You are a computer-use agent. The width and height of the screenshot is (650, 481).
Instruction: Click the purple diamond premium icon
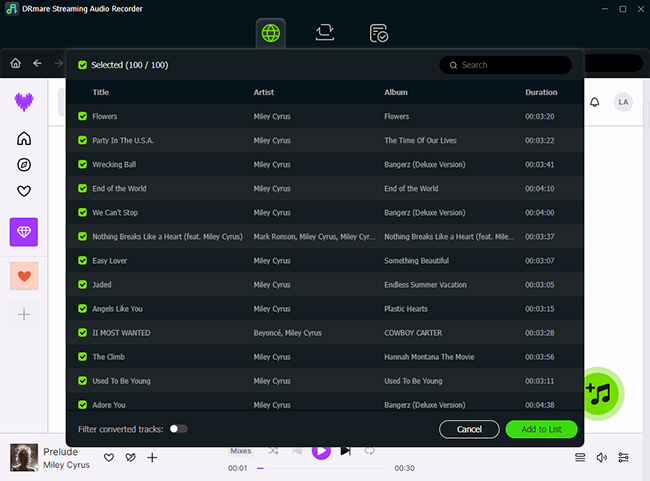[24, 232]
